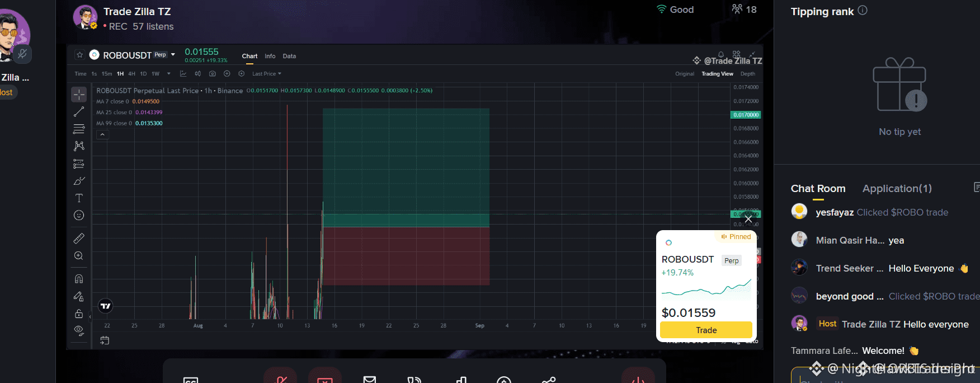Click the yellow Trade button

pyautogui.click(x=706, y=330)
